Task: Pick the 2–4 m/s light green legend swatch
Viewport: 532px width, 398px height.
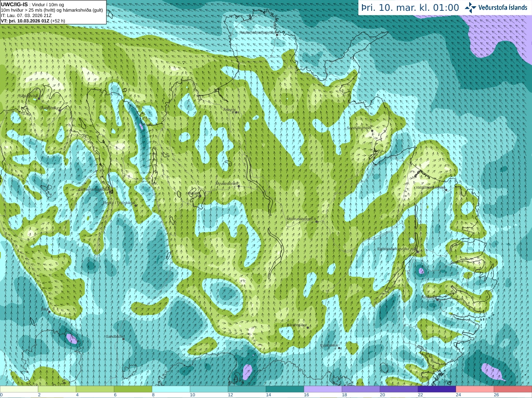Action: click(57, 389)
